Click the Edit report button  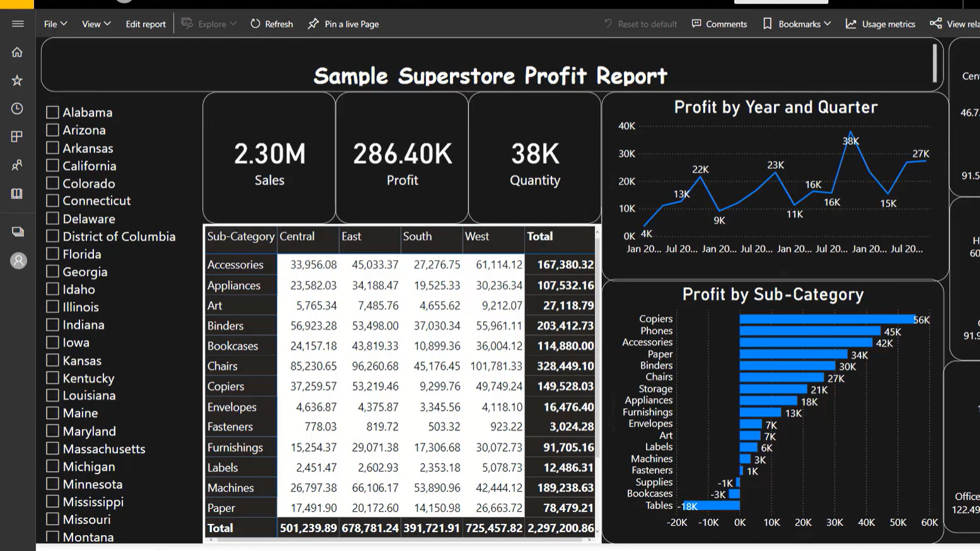pyautogui.click(x=146, y=24)
